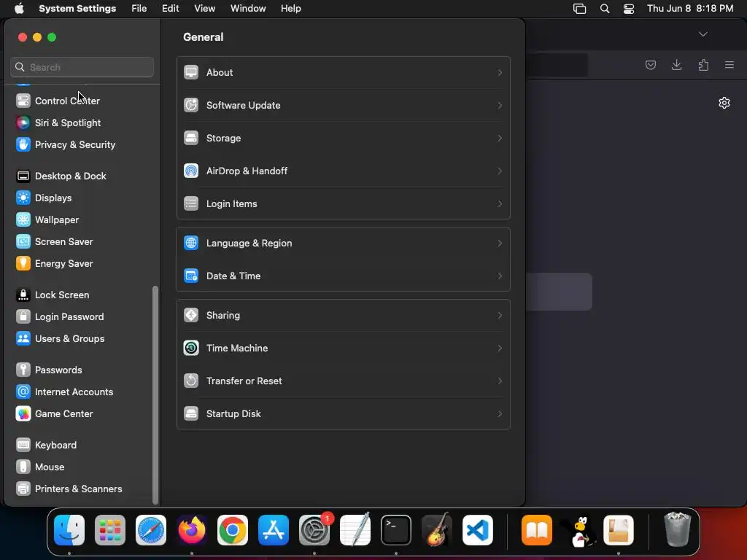Open the App Store from Dock
Viewport: 747px width, 560px height.
point(274,531)
